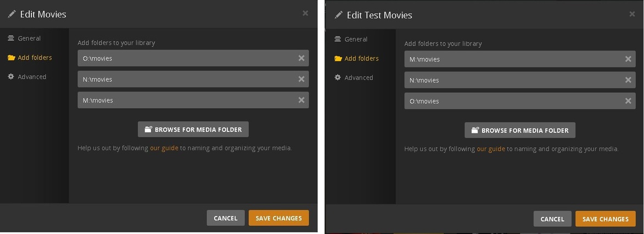Remove N:\movies folder in Edit Movies dialog
Viewport: 644px width, 234px height.
[301, 79]
